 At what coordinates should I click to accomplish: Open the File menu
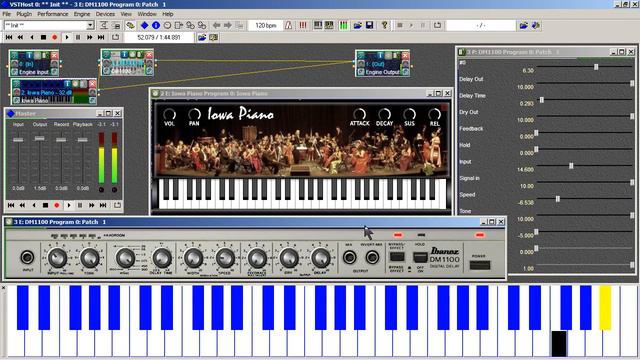pyautogui.click(x=7, y=14)
